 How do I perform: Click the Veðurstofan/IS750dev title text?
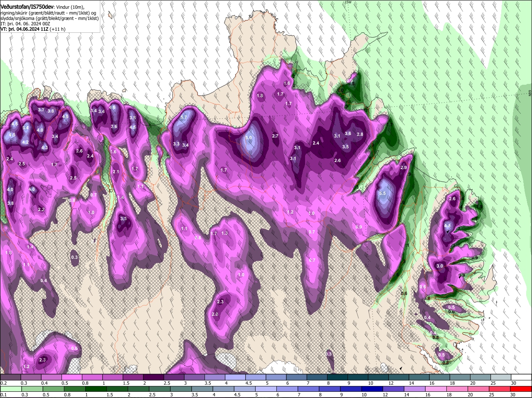pos(27,6)
